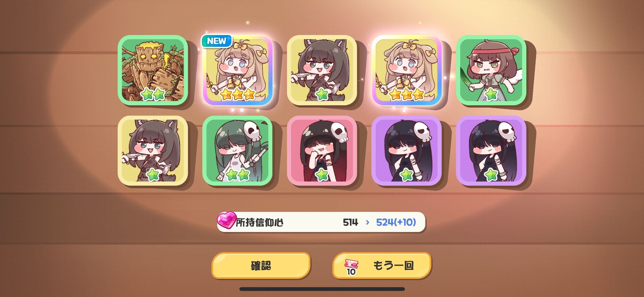
Task: Open the green-haired skull girl card
Action: [238, 151]
